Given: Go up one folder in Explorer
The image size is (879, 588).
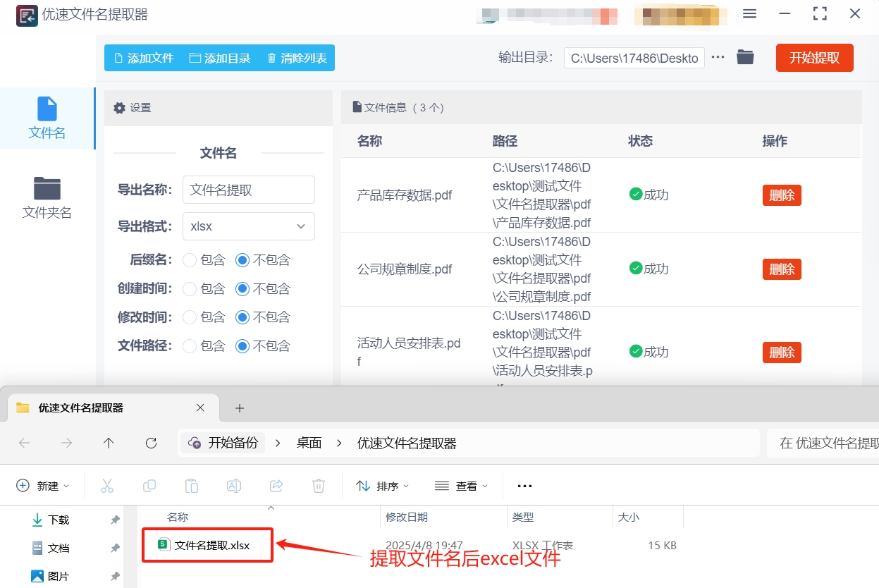Looking at the screenshot, I should [x=108, y=443].
